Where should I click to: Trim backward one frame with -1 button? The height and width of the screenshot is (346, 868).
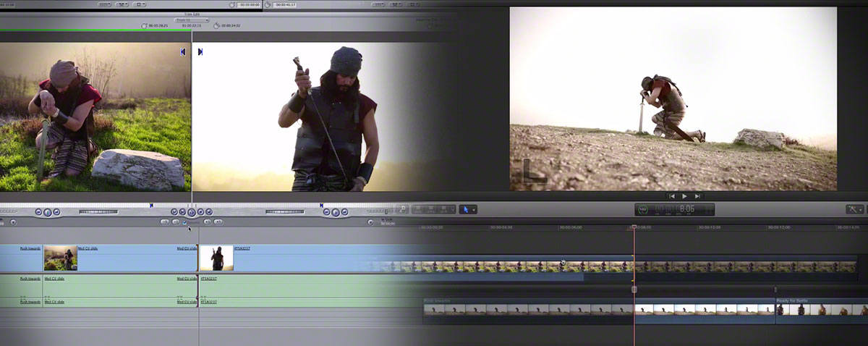click(175, 221)
